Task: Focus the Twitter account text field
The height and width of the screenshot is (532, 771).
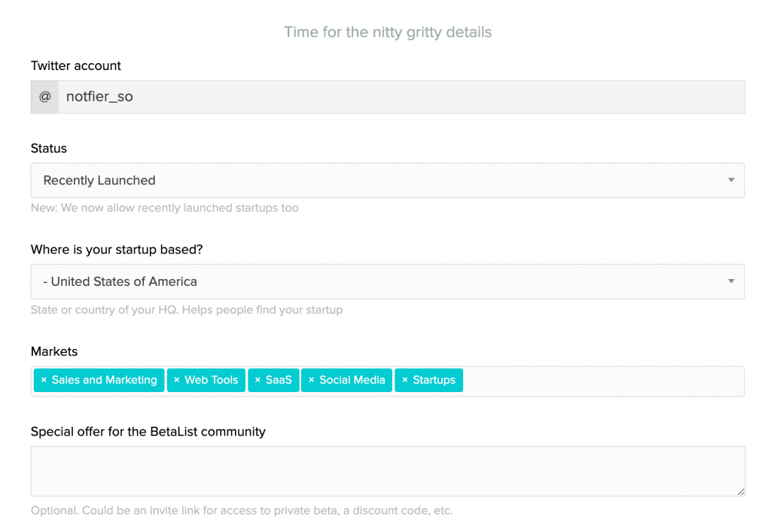Action: (x=401, y=97)
